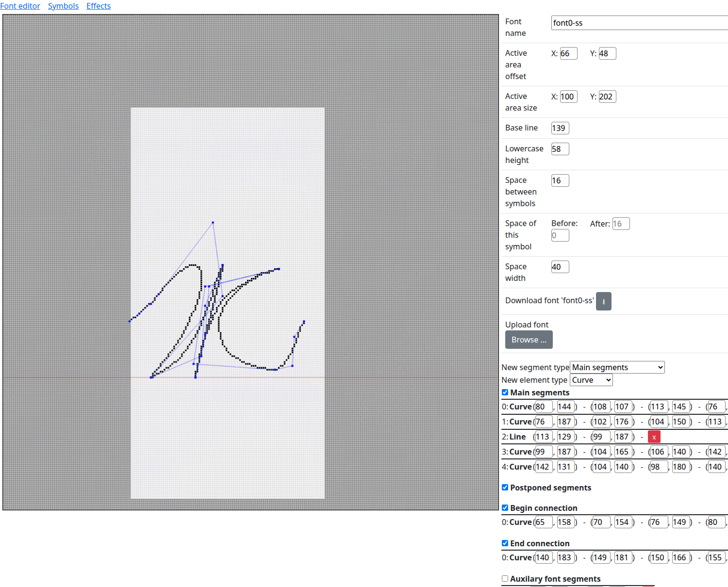Viewport: 728px width, 587px height.
Task: Click first X field of main Curve 0
Action: point(544,407)
